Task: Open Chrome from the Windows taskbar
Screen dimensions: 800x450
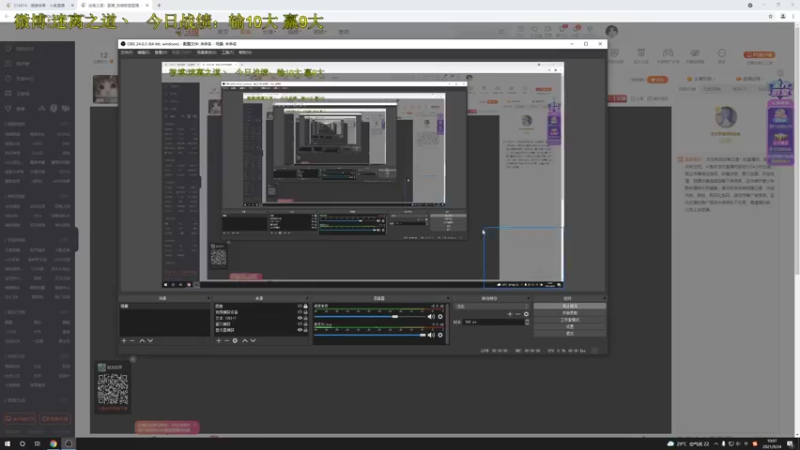Action: 53,443
